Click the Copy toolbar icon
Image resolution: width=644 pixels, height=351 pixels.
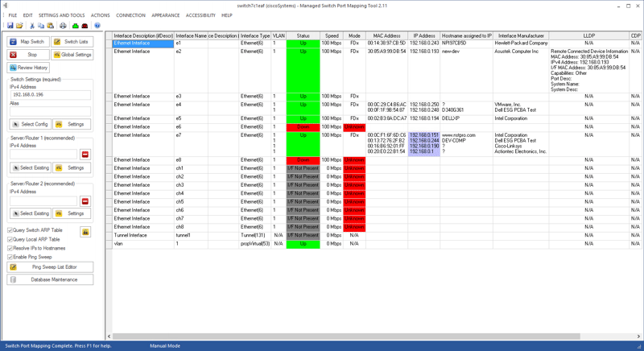tap(41, 26)
